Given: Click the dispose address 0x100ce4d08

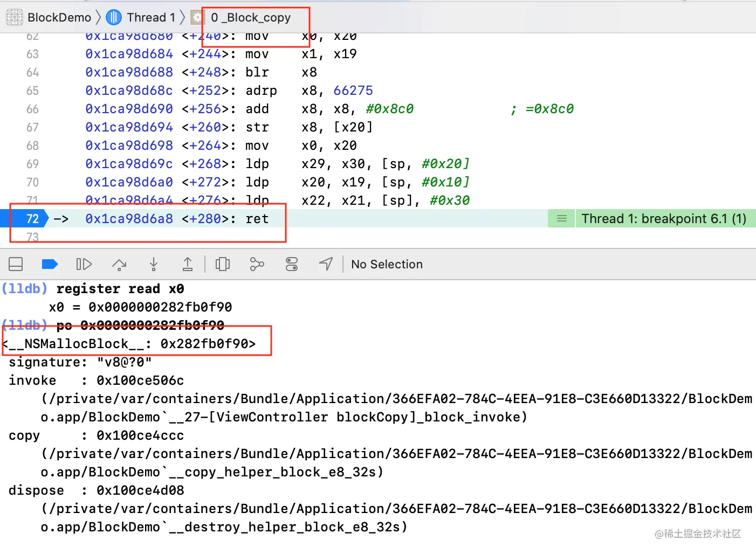Looking at the screenshot, I should 140,490.
